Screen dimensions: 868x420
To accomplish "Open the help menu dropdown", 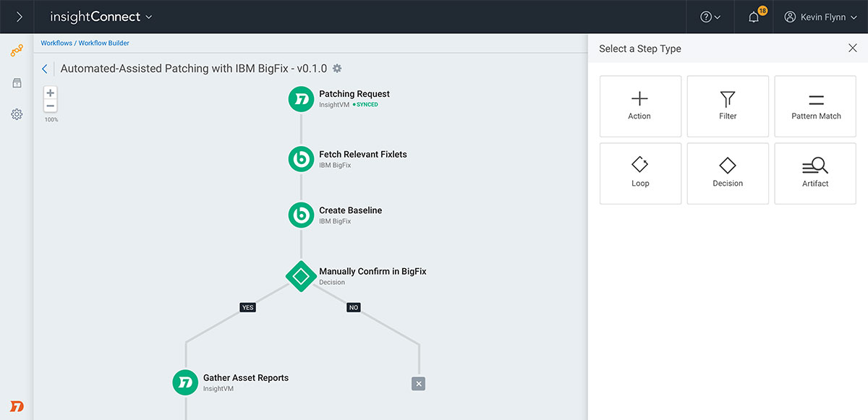I will click(710, 17).
